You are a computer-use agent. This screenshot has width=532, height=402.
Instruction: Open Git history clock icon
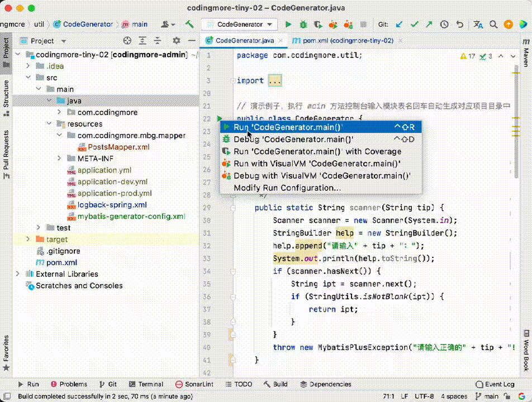tap(444, 25)
